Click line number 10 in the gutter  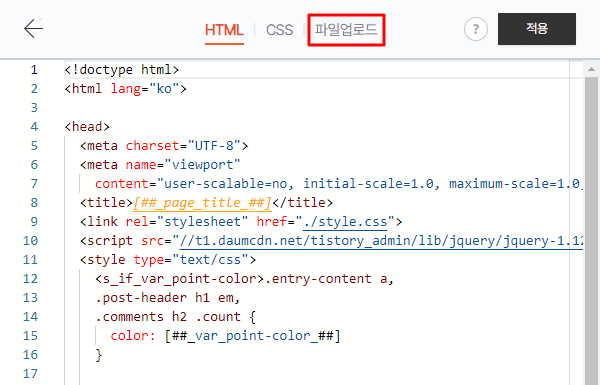coord(30,241)
